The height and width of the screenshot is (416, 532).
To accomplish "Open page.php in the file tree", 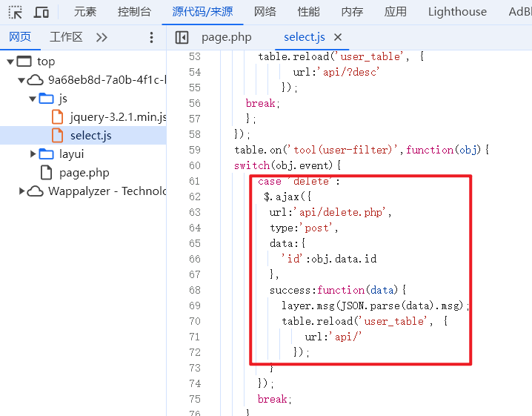I will [x=84, y=173].
